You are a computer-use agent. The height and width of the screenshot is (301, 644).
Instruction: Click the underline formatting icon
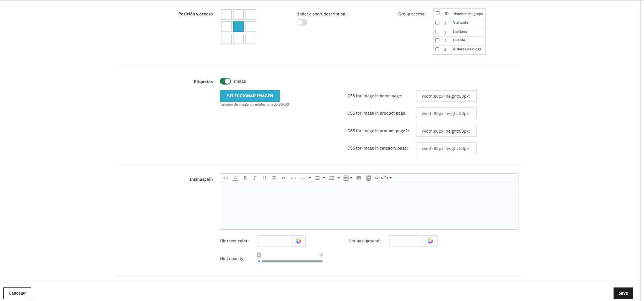[264, 178]
